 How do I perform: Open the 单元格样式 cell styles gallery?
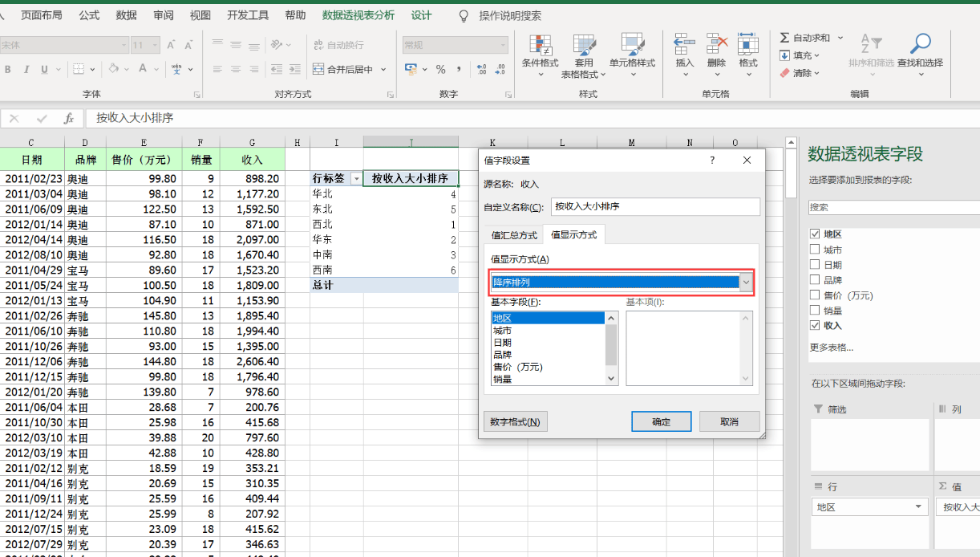coord(632,47)
